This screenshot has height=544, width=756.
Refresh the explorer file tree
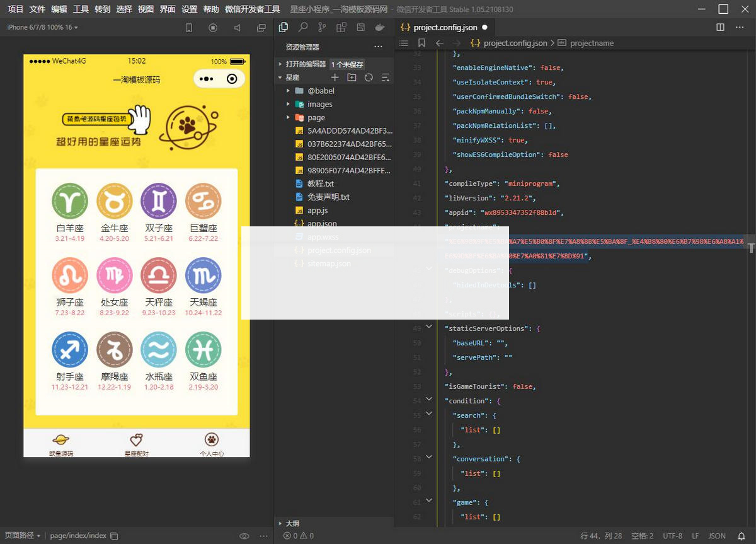369,78
